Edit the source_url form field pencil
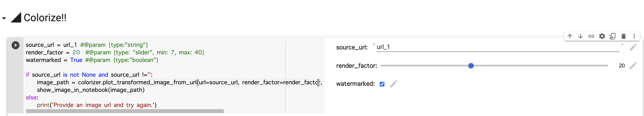The height and width of the screenshot is (116, 644). (x=633, y=47)
